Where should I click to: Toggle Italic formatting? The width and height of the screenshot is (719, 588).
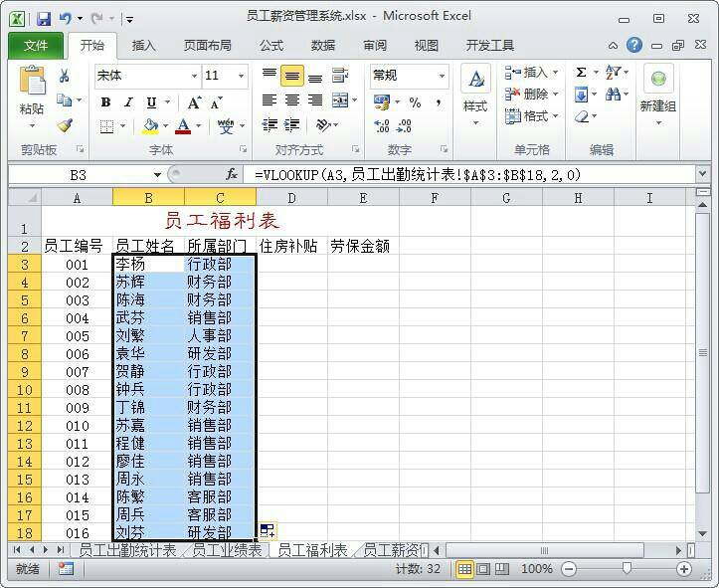(128, 101)
